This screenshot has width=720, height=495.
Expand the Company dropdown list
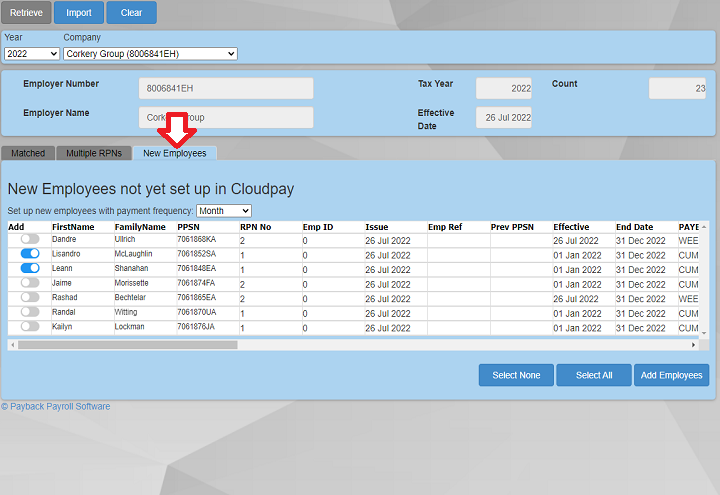[x=150, y=53]
